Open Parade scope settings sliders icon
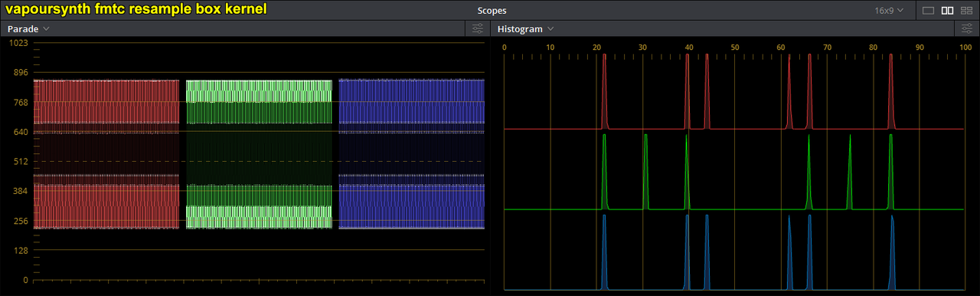Viewport: 980px width, 296px height. coord(478,29)
